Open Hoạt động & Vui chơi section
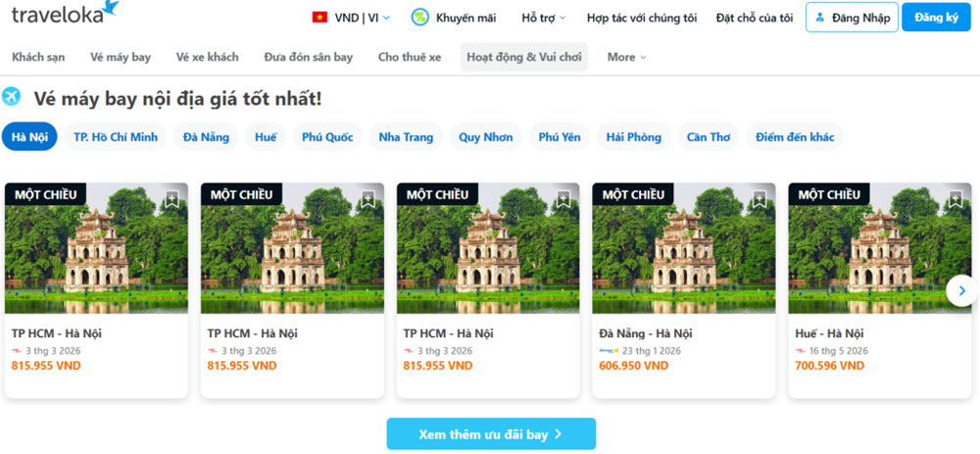980x454 pixels. [523, 57]
